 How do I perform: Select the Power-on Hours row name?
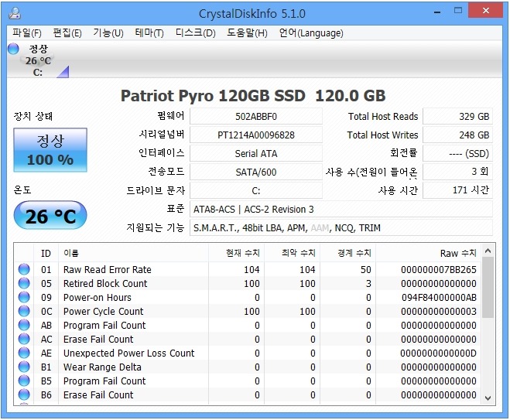pos(98,298)
